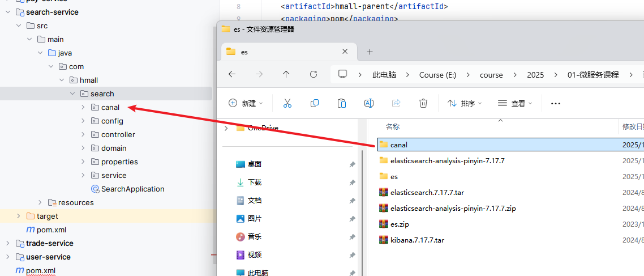Click the explorer forward arrow
This screenshot has height=276, width=644.
259,74
